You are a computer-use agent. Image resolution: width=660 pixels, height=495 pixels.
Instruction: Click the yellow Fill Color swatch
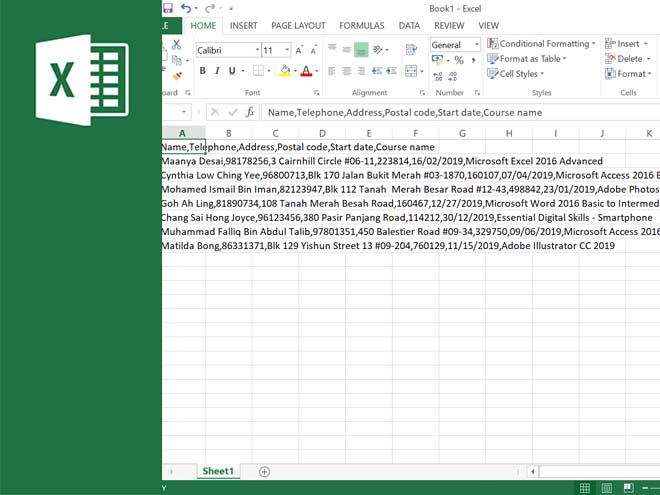click(x=284, y=71)
